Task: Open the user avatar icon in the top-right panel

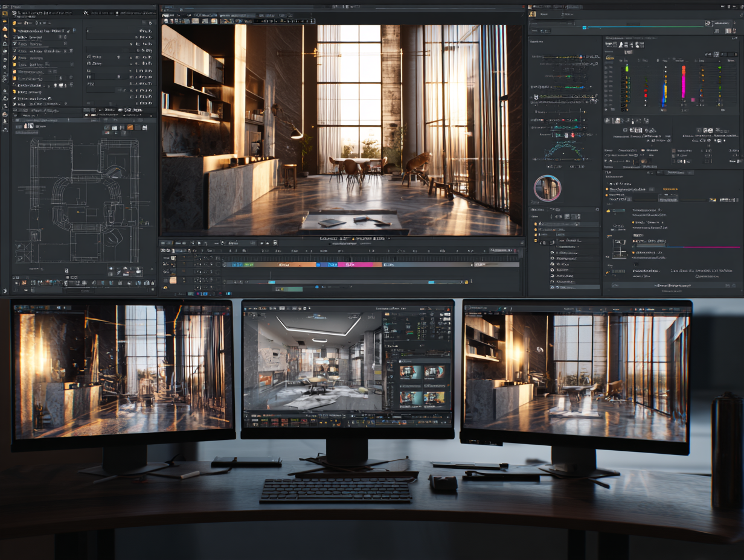Action: tap(531, 13)
